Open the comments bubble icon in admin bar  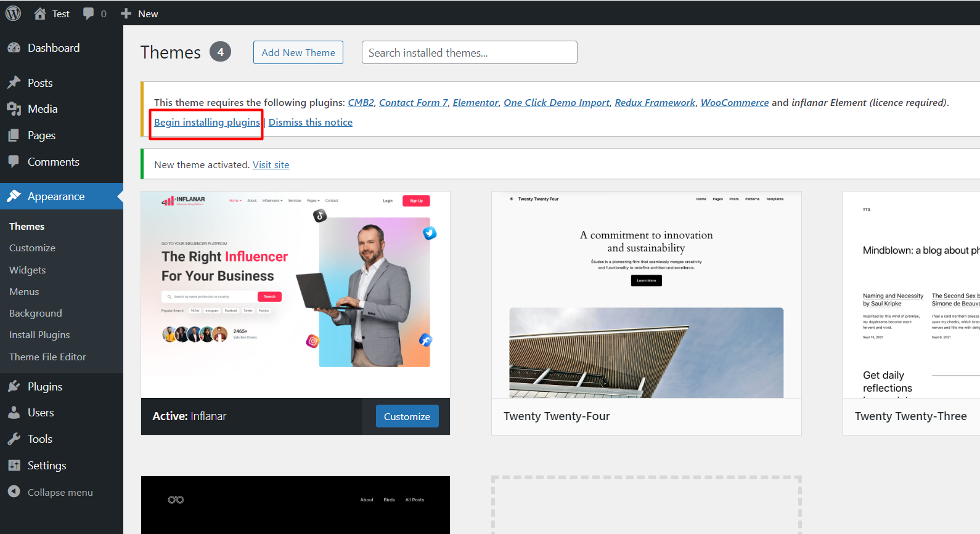[x=89, y=14]
